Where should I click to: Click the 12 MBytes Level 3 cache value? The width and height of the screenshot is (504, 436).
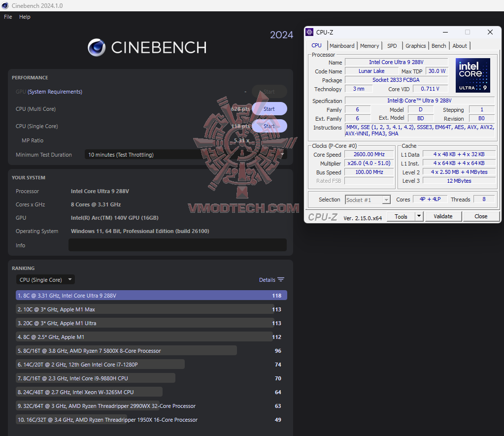459,181
